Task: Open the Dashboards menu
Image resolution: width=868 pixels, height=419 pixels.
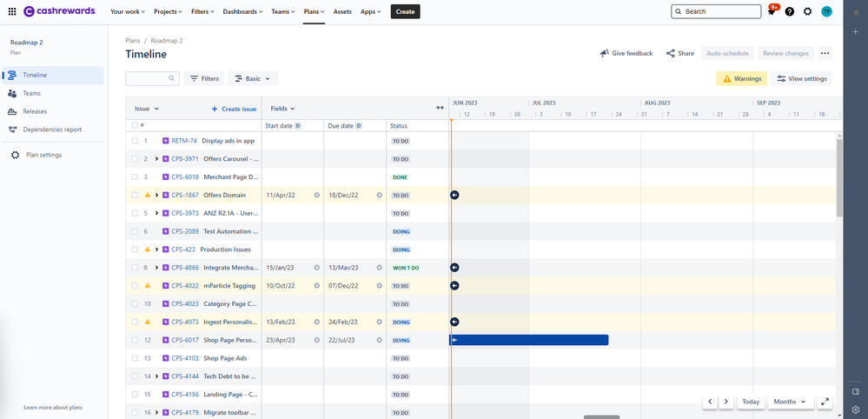Action: click(x=243, y=11)
